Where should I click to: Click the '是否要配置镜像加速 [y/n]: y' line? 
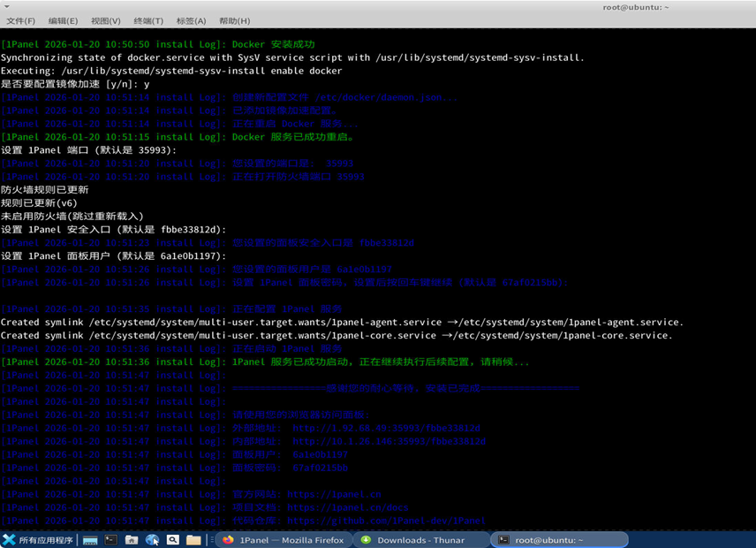point(75,84)
